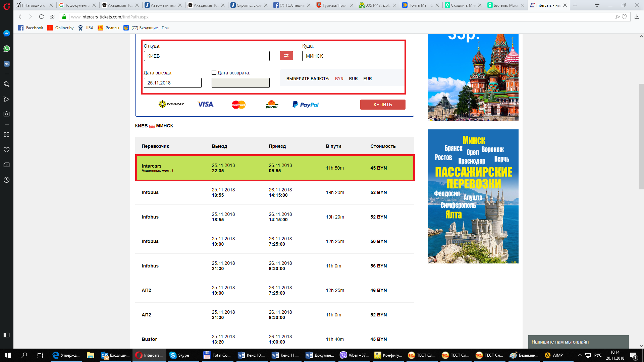Switch to the Почта Mail.Ru tab

(x=421, y=5)
